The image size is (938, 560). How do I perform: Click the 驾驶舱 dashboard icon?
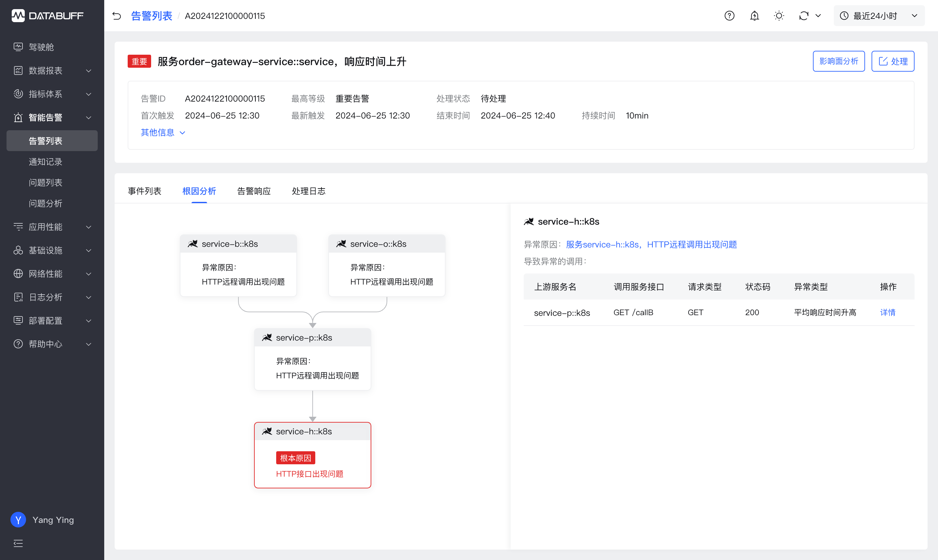[18, 47]
